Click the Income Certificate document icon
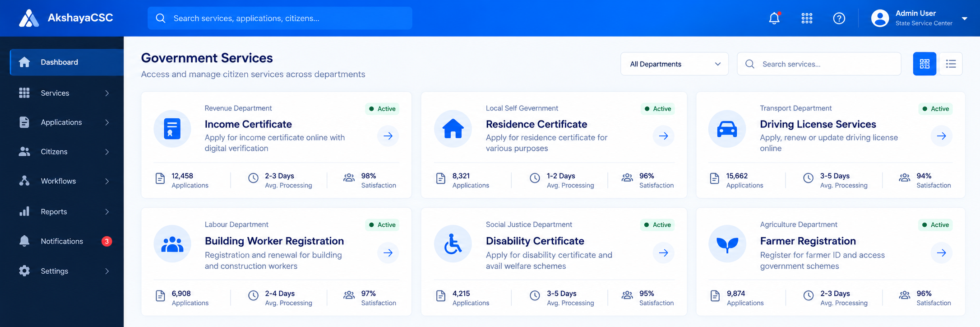Image resolution: width=980 pixels, height=327 pixels. pyautogui.click(x=172, y=129)
